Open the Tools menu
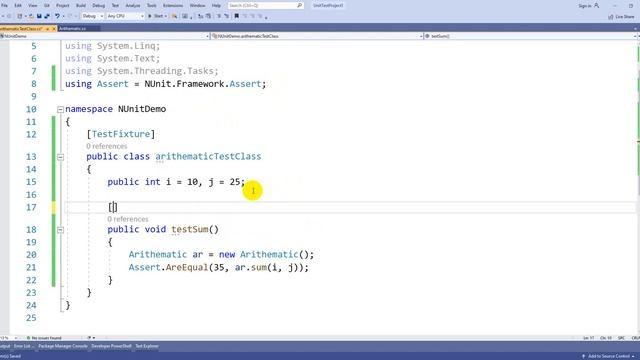The image size is (640, 360). 151,6
